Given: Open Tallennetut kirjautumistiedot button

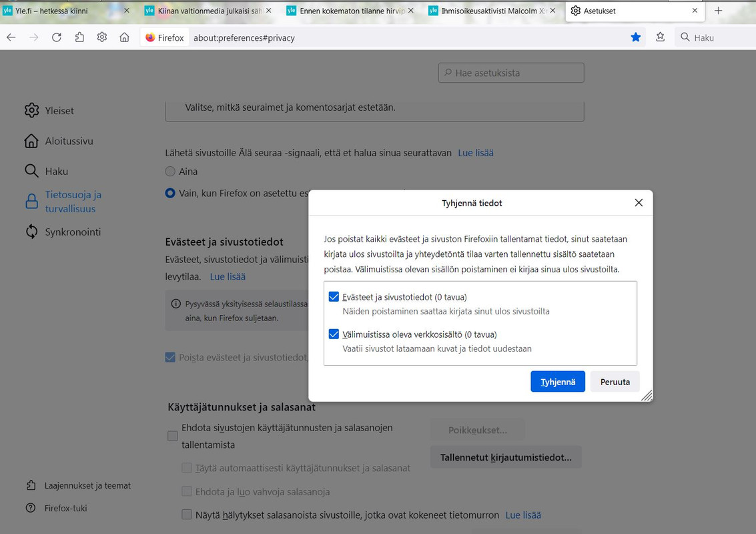Looking at the screenshot, I should coord(506,457).
